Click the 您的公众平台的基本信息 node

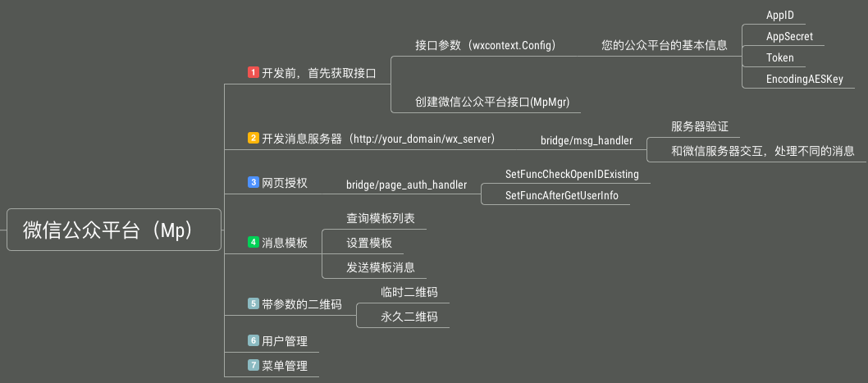[x=665, y=45]
